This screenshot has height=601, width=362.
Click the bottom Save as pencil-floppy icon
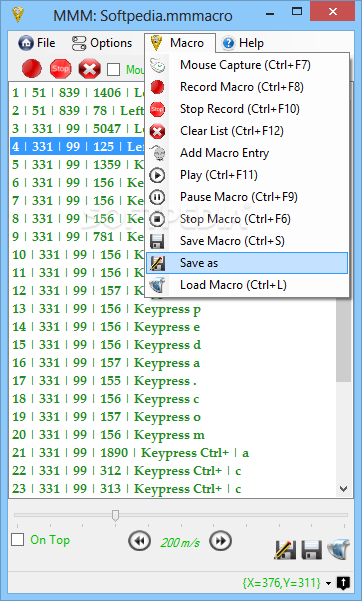pyautogui.click(x=285, y=550)
